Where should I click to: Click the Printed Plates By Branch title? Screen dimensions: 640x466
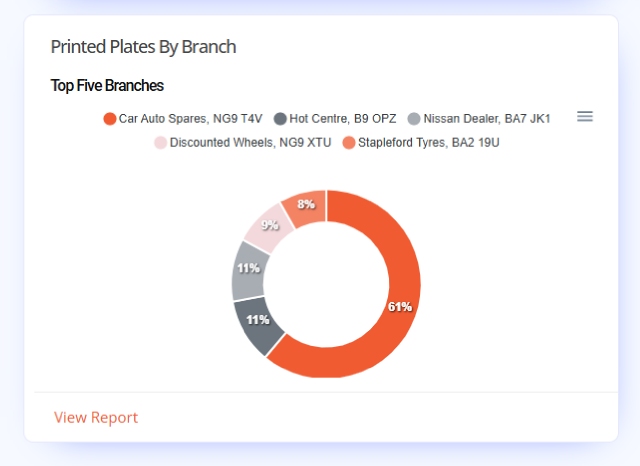(143, 47)
